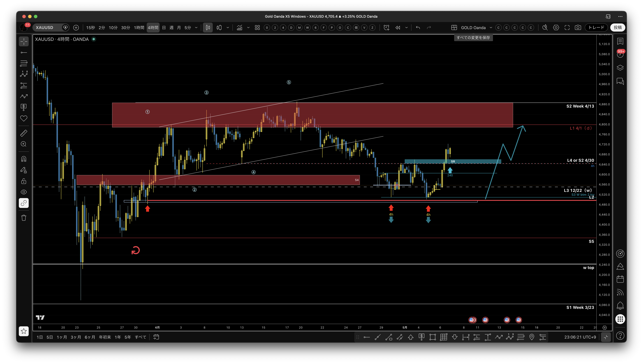Switch to the 月 monthly interval

(x=179, y=28)
